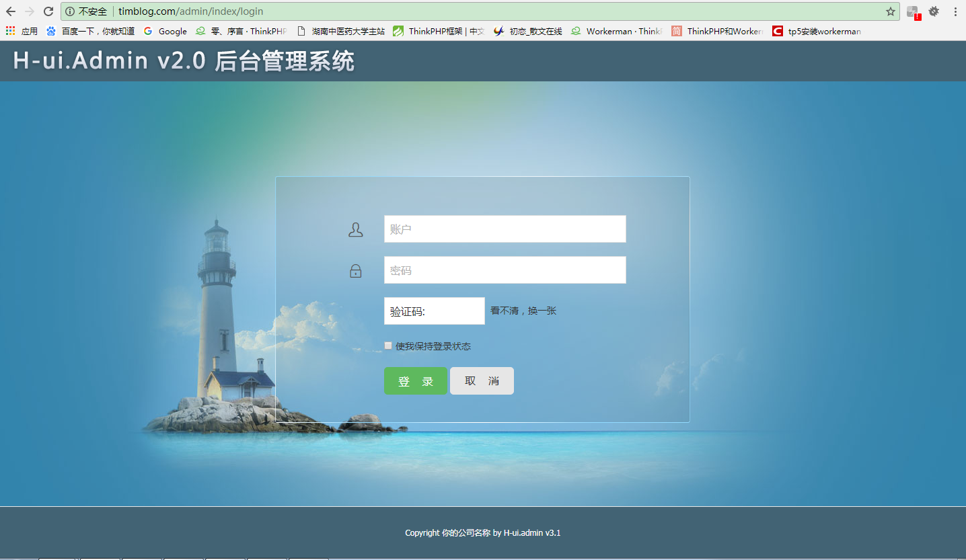This screenshot has height=560, width=966.
Task: Click the 验证码 captcha input field
Action: point(435,311)
